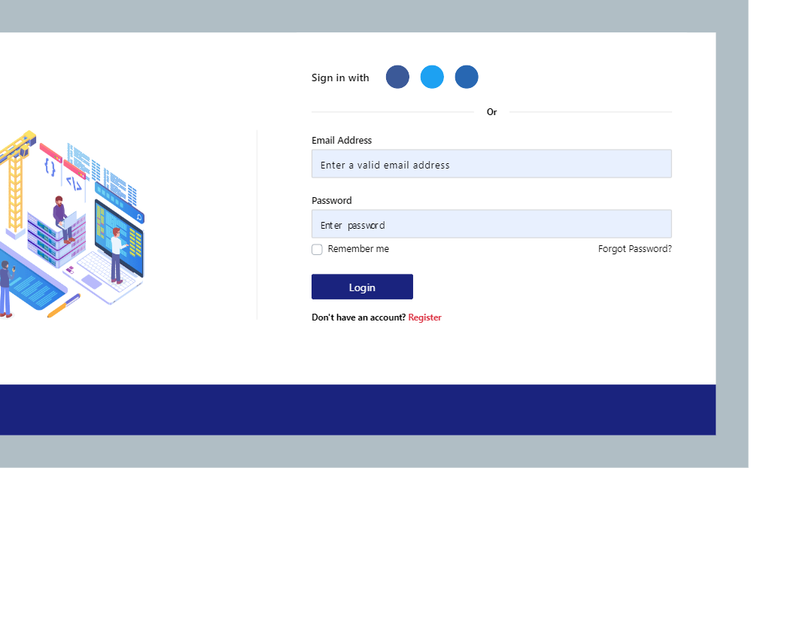Focus the Email Address input field
812x644 pixels.
(491, 164)
